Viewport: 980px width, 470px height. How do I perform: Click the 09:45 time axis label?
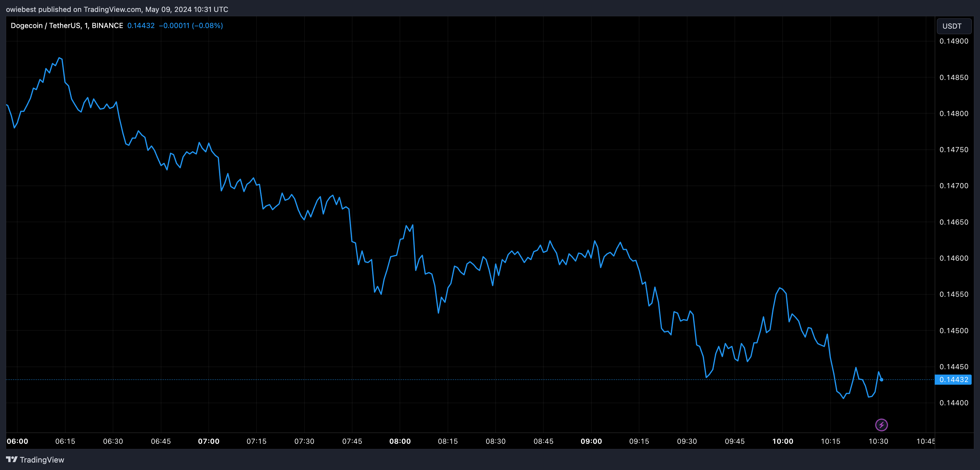point(735,441)
